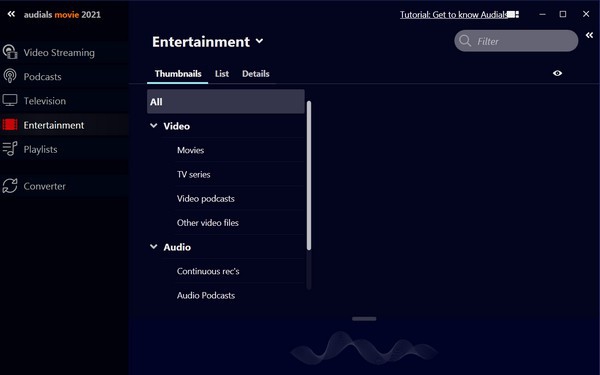Select Audio Podcasts category

point(206,295)
